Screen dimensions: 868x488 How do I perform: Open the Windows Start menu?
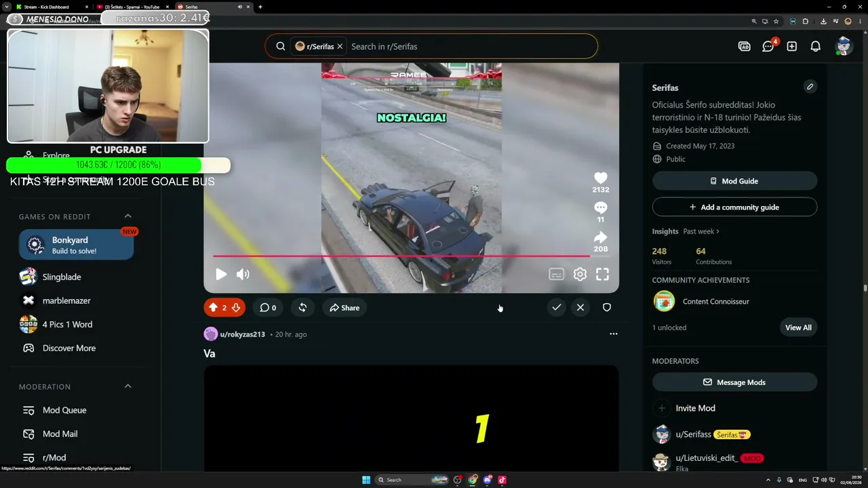[366, 480]
